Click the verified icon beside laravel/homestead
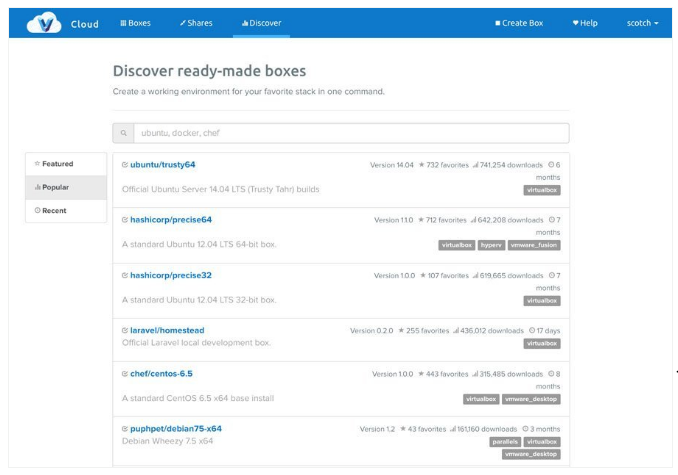Screen dimensions: 678x475 click(x=125, y=330)
